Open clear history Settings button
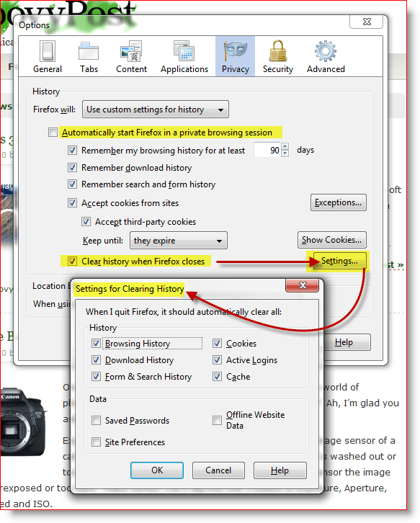The width and height of the screenshot is (420, 523). (339, 261)
